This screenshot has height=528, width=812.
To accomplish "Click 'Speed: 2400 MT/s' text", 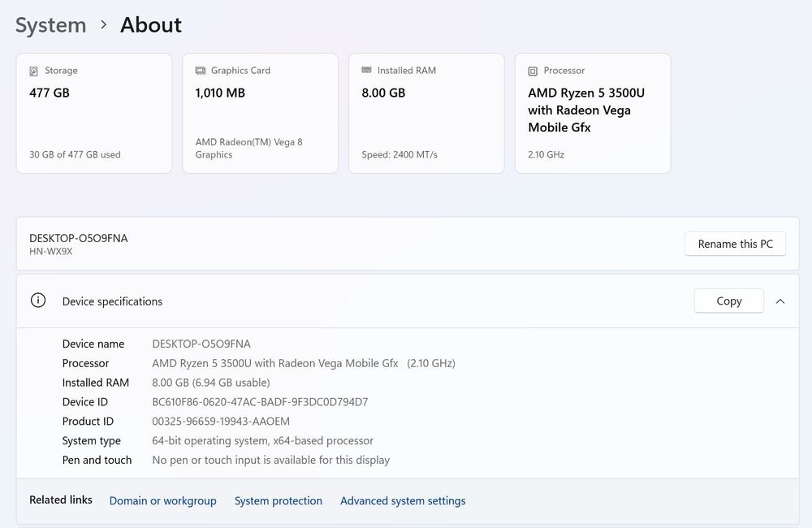I will (x=400, y=154).
